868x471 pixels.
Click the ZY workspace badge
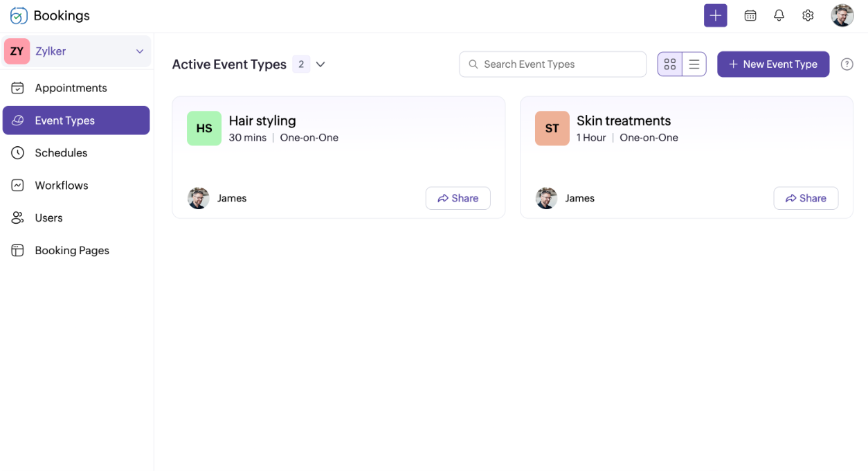point(17,51)
